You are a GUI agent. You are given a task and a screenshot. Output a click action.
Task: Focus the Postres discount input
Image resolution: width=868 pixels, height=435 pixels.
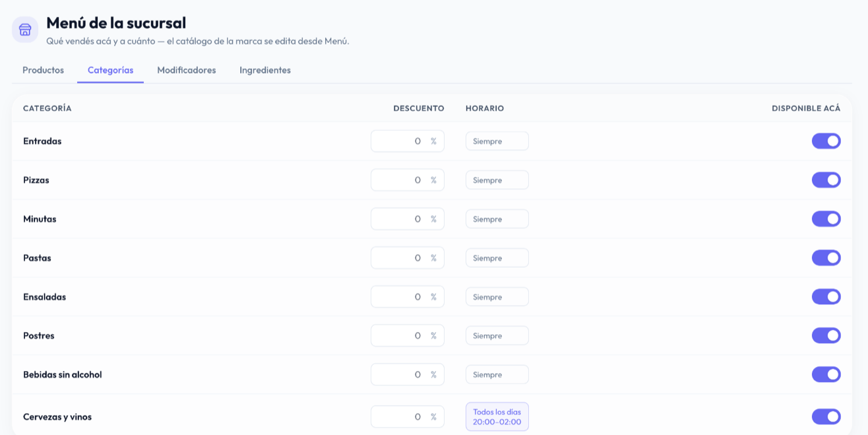407,336
